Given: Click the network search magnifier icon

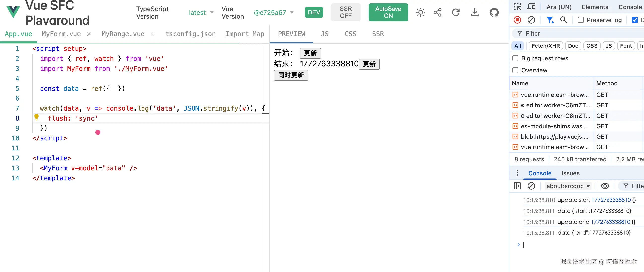Looking at the screenshot, I should point(563,20).
